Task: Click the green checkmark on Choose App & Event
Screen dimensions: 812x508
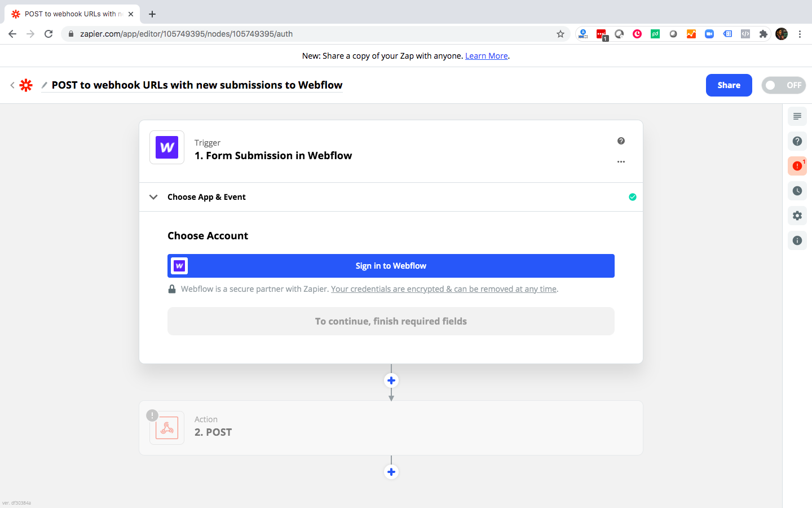Action: coord(633,197)
